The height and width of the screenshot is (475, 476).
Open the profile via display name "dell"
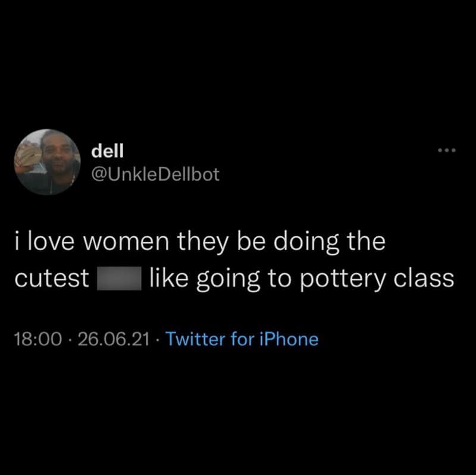(x=107, y=151)
